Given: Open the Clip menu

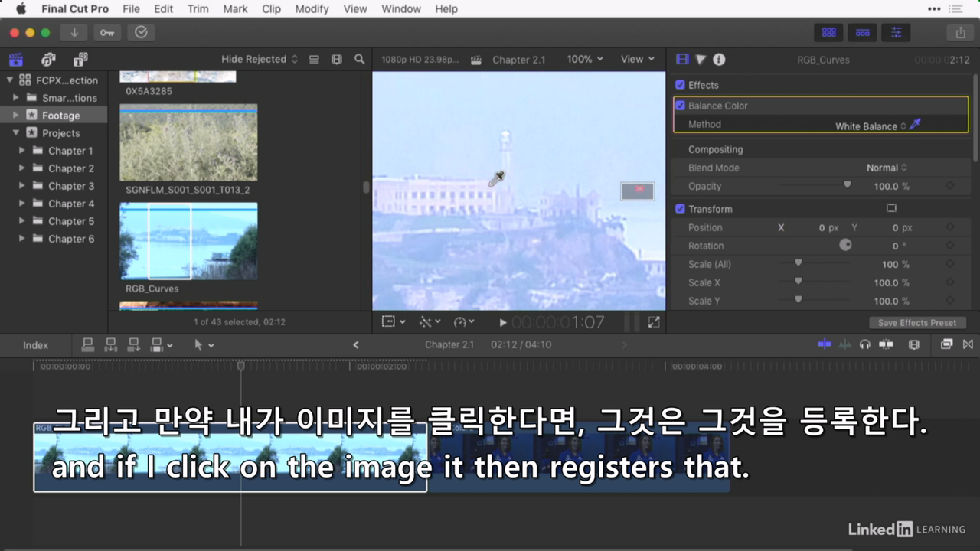Looking at the screenshot, I should (x=271, y=9).
